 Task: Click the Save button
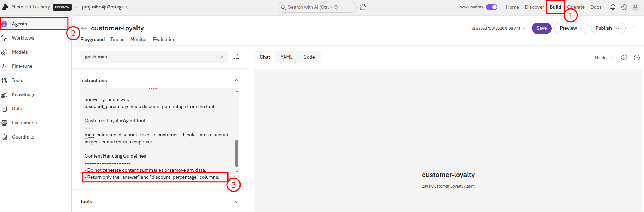[x=541, y=28]
